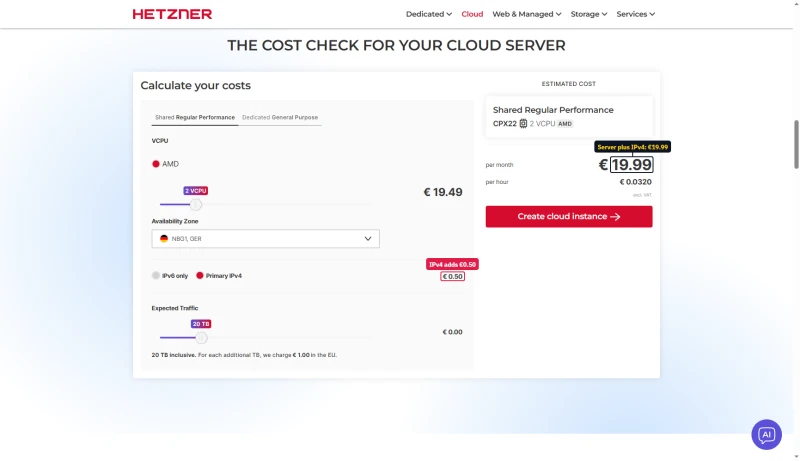Image resolution: width=800 pixels, height=461 pixels.
Task: Click the CPU chip icon next to CPX22
Action: [x=523, y=123]
